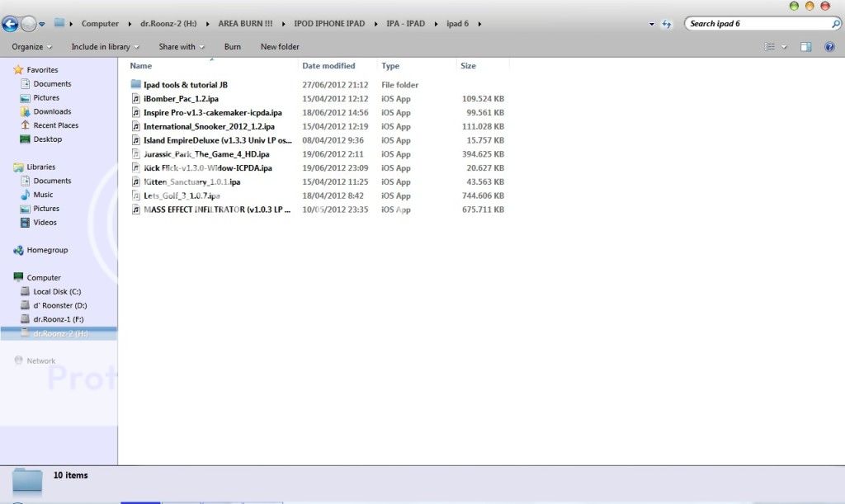Select Kick Flick ICPDA.ipa file icon

136,168
